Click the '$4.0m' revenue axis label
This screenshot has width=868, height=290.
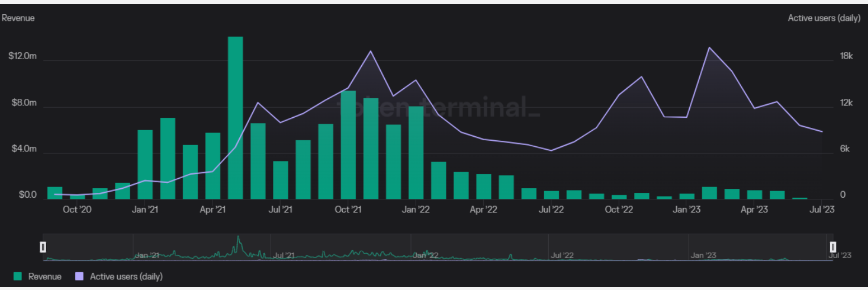click(x=24, y=149)
